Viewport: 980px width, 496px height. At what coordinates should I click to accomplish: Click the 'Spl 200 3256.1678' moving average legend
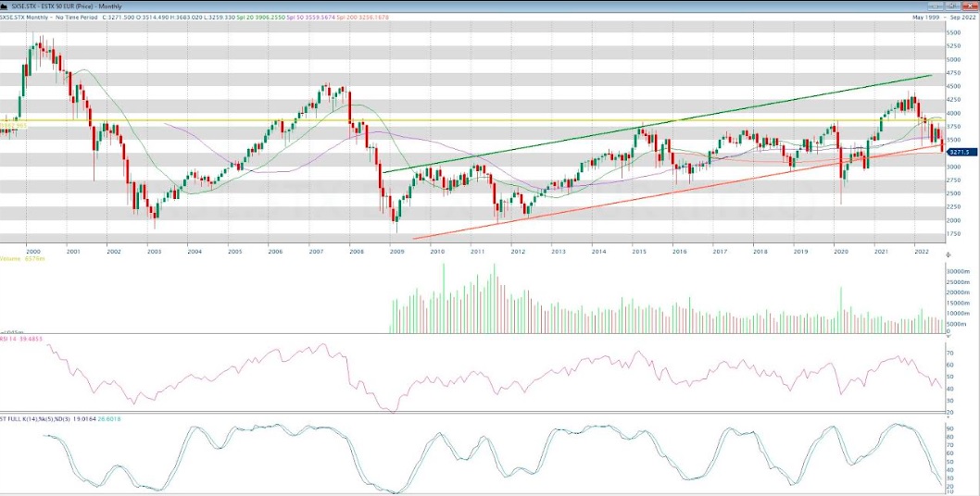point(363,17)
